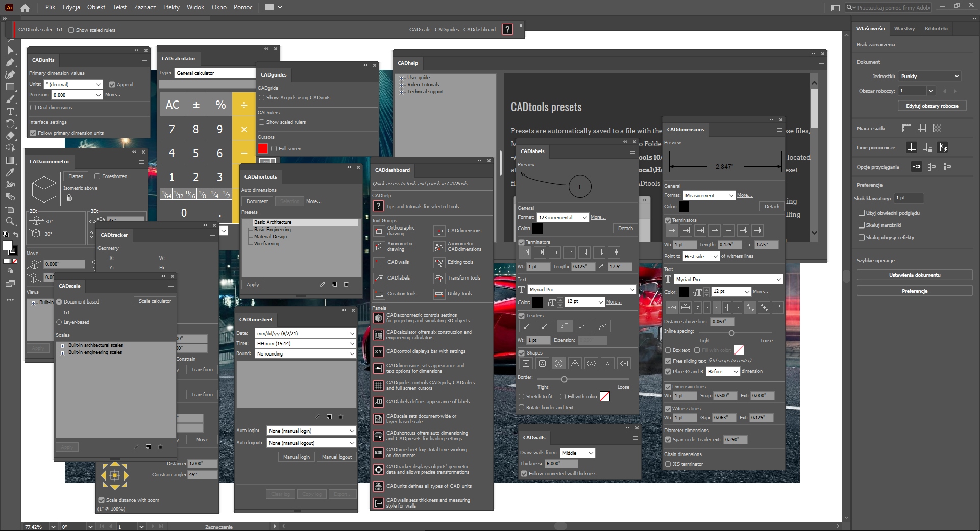The image size is (980, 531).
Task: Open the Okno menu
Action: click(x=219, y=7)
